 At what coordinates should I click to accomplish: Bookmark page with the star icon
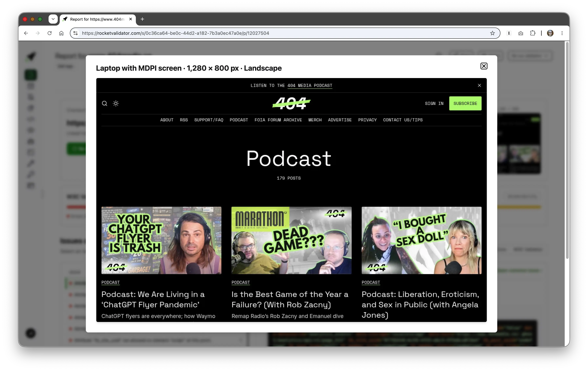(492, 33)
